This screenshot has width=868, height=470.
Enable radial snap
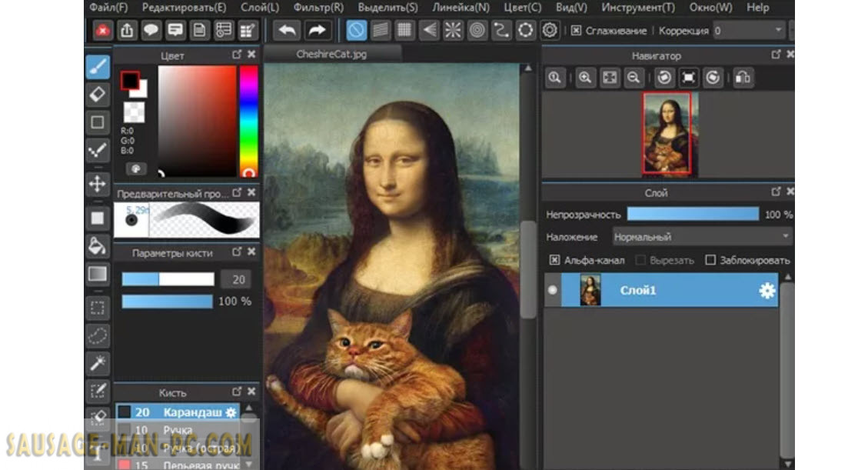[x=453, y=30]
